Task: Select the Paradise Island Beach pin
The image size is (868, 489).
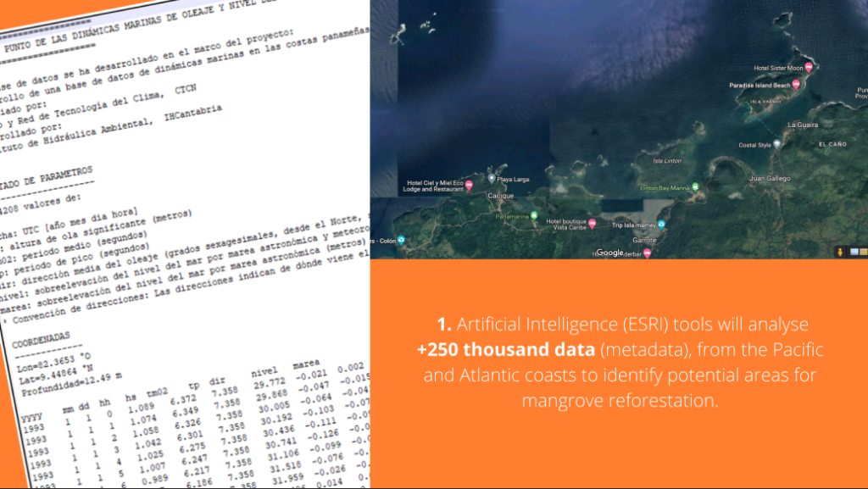Action: pyautogui.click(x=797, y=86)
